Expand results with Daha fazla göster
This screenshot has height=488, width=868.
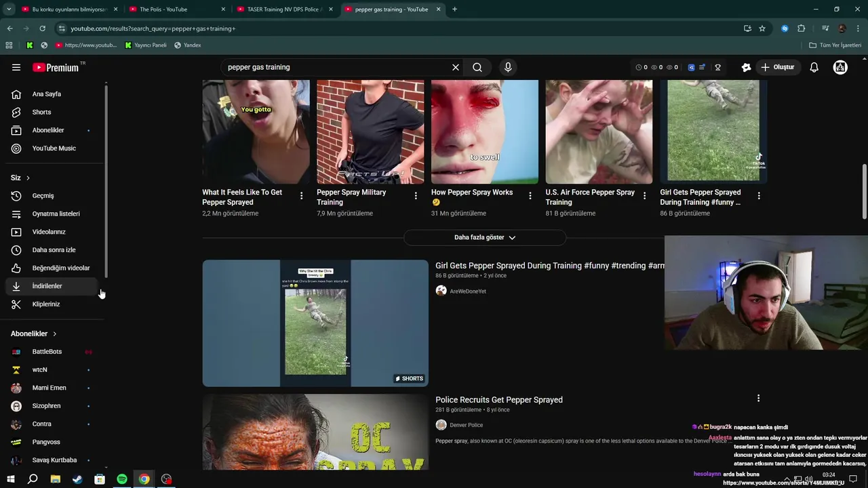pos(485,238)
